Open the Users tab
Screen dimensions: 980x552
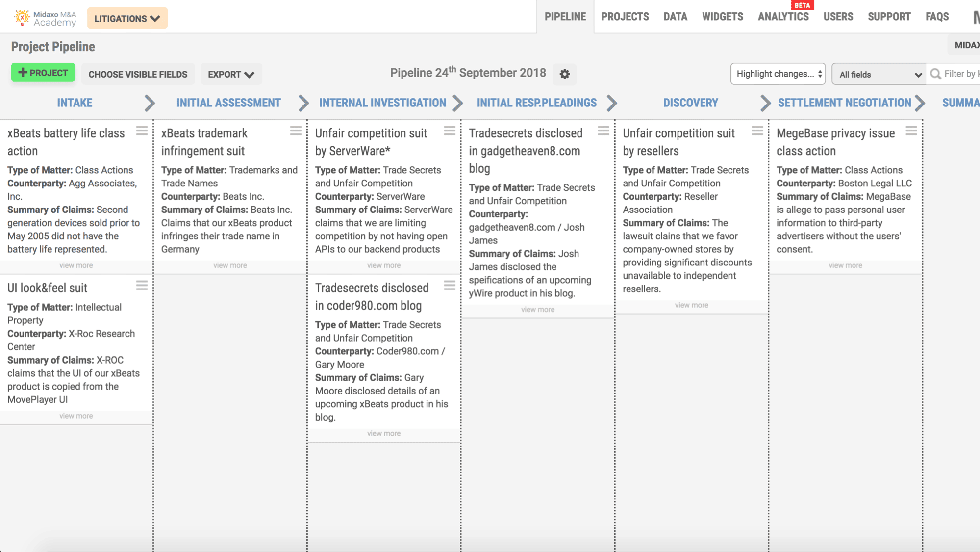838,17
